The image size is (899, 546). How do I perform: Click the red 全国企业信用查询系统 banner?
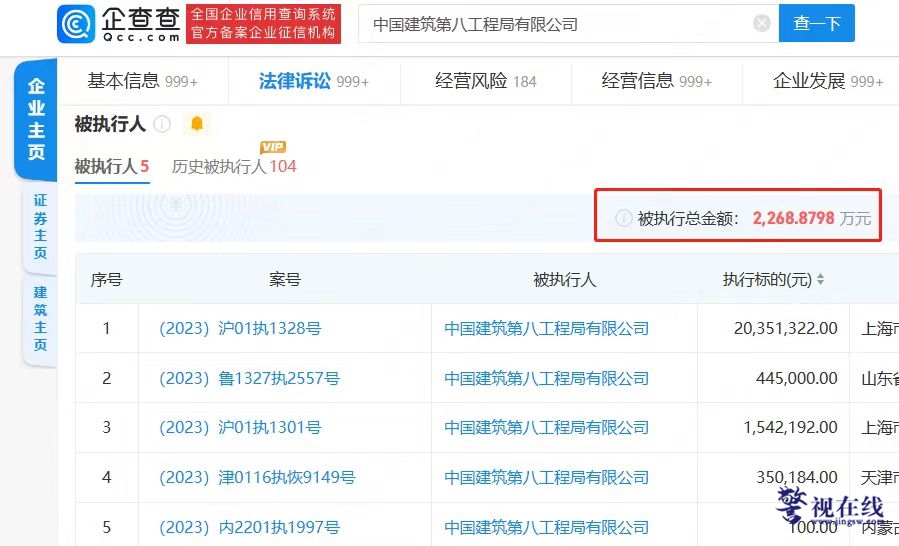click(264, 24)
